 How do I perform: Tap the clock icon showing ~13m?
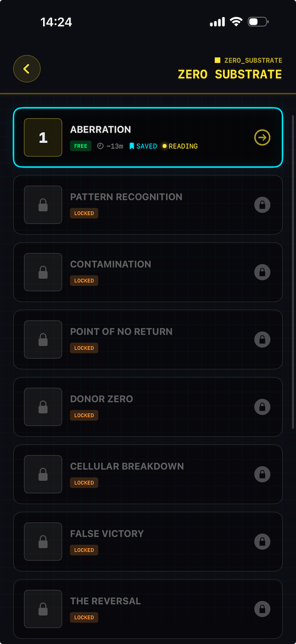click(100, 146)
